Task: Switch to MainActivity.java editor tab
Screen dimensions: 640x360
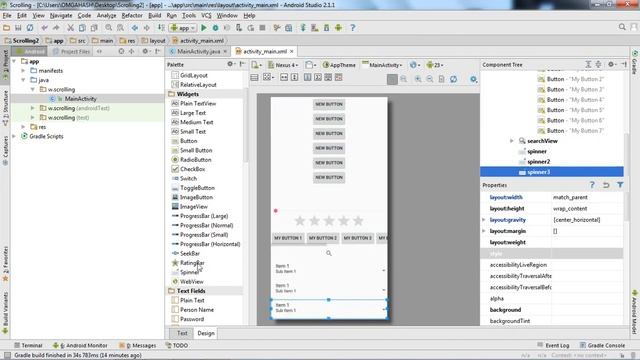Action: point(198,51)
